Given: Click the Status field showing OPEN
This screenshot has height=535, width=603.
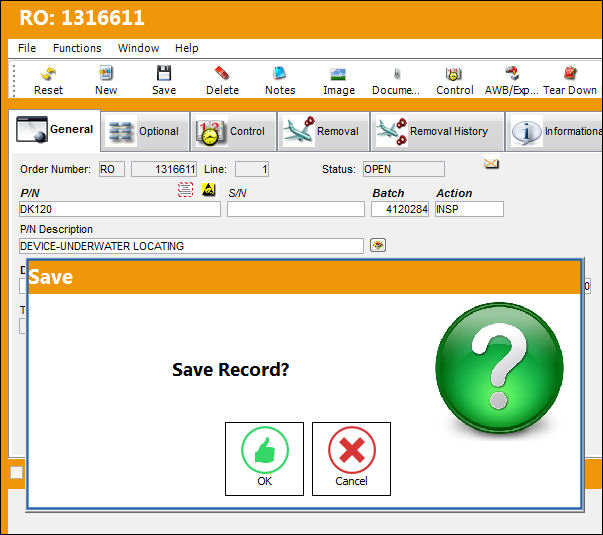Looking at the screenshot, I should [x=404, y=169].
